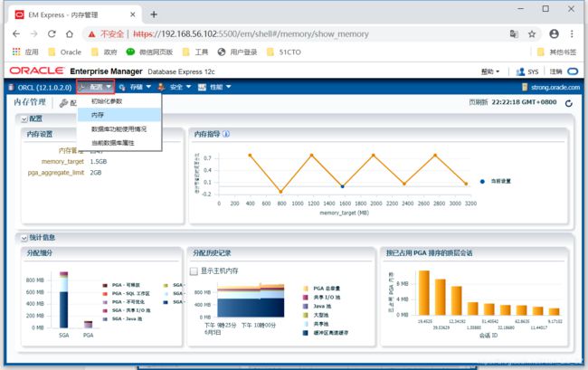The height and width of the screenshot is (370, 588).
Task: Bookmark this page with star icon
Action: pyautogui.click(x=532, y=34)
